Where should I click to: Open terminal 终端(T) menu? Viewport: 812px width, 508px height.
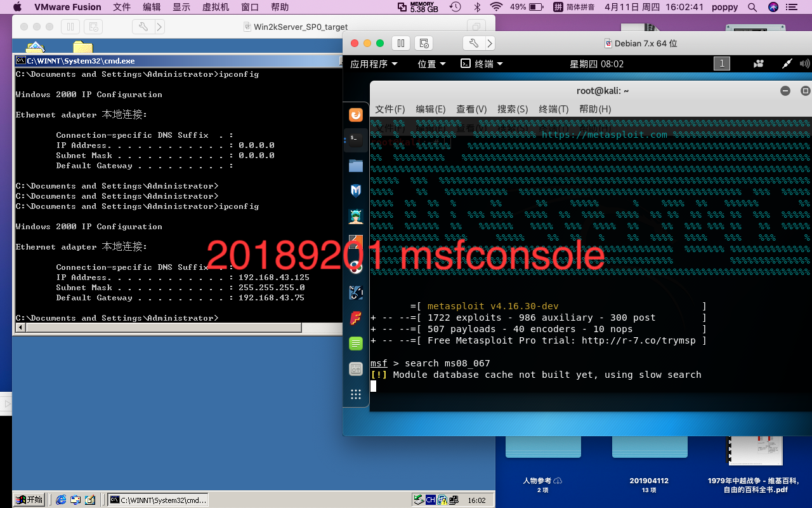[x=553, y=109]
